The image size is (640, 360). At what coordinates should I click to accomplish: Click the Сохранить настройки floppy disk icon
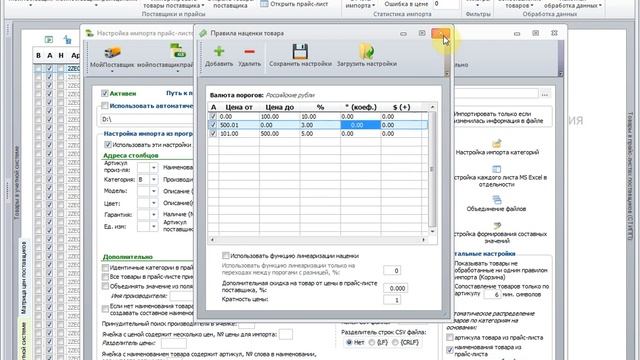[300, 51]
